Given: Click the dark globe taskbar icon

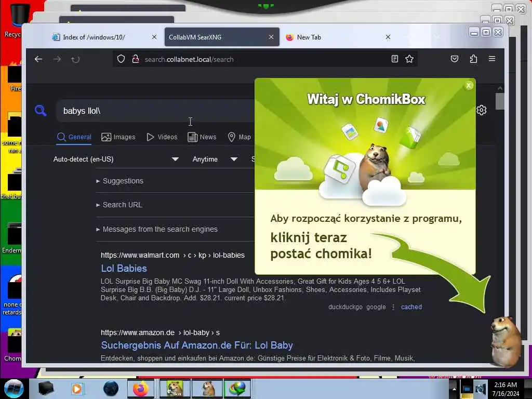Looking at the screenshot, I should [x=111, y=389].
